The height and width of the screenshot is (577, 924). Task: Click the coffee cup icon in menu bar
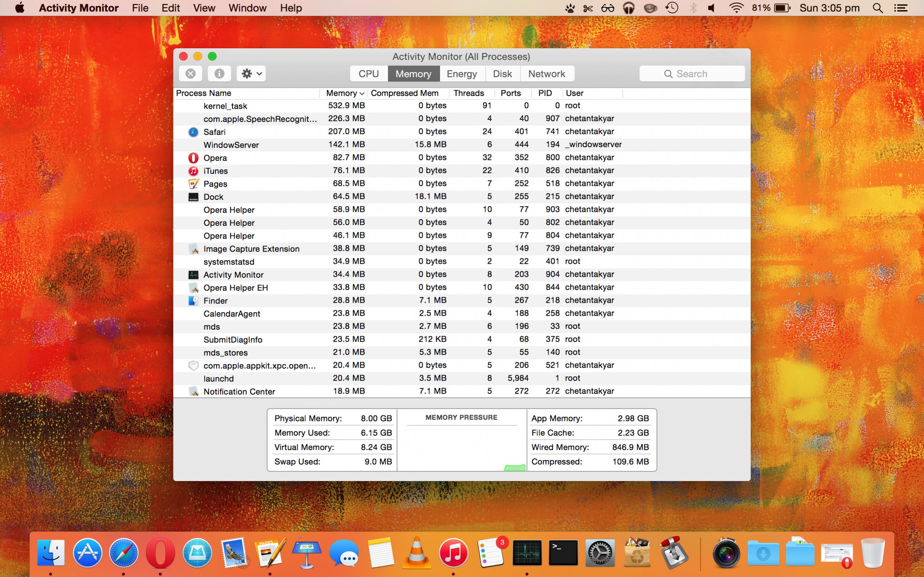tap(650, 8)
